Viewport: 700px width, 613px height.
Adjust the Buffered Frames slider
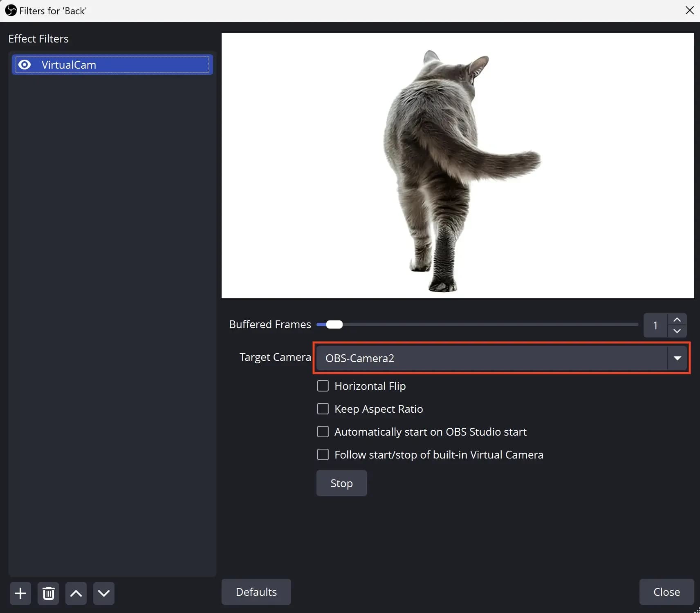334,324
